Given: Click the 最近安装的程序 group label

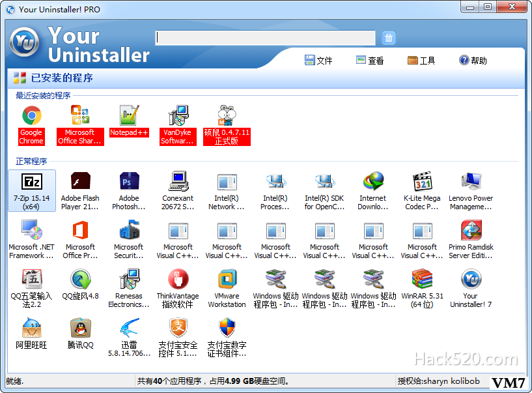Looking at the screenshot, I should pos(43,95).
